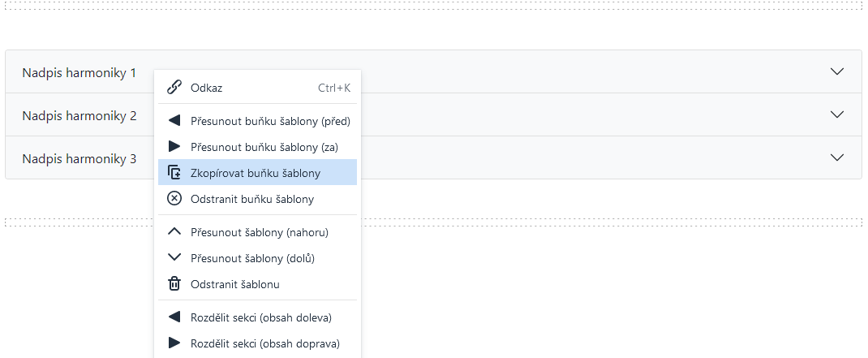Expand the Nadpis harmoniky 2 chevron
868x358 pixels.
pos(837,114)
